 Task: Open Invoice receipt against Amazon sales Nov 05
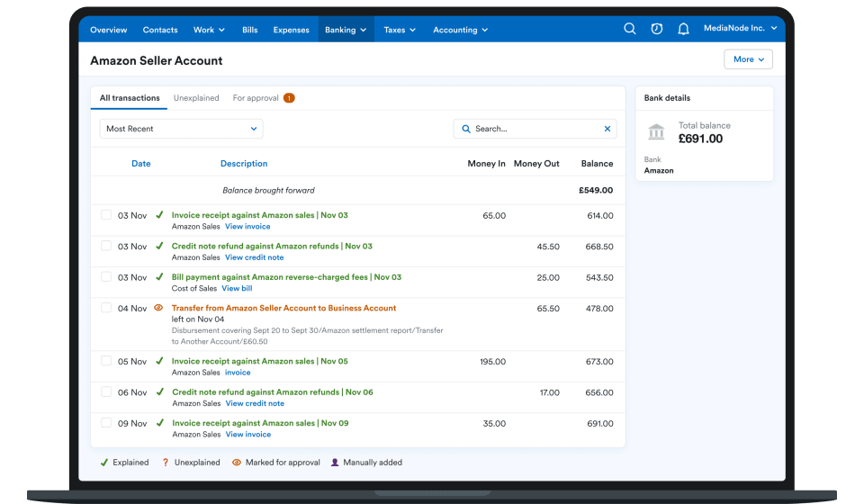click(x=259, y=361)
